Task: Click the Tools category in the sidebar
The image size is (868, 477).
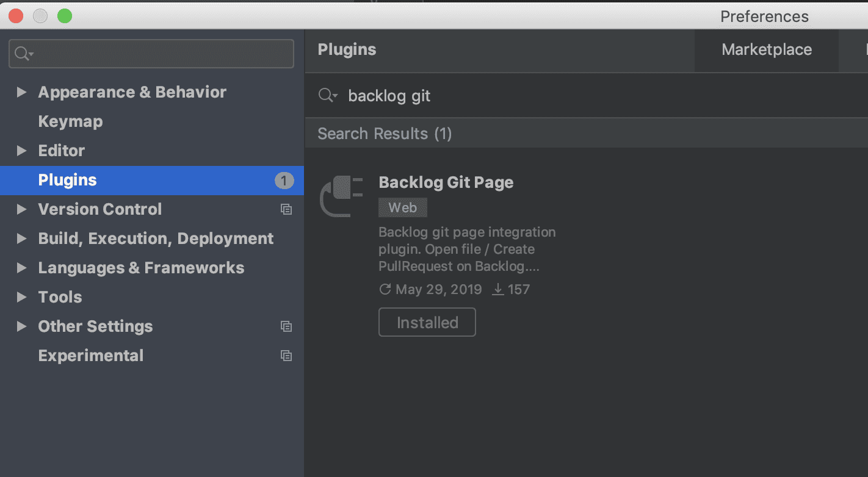Action: (60, 297)
